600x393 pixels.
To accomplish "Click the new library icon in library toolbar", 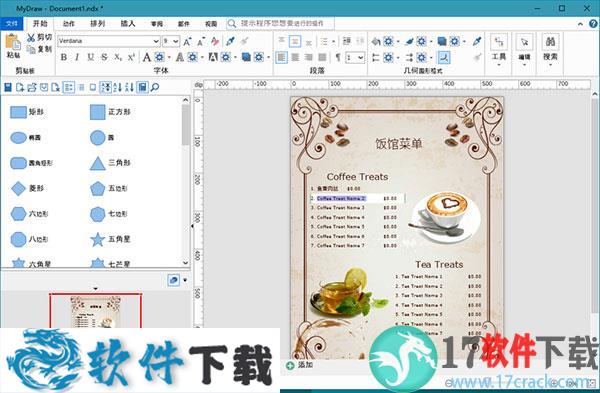I will click(20, 88).
